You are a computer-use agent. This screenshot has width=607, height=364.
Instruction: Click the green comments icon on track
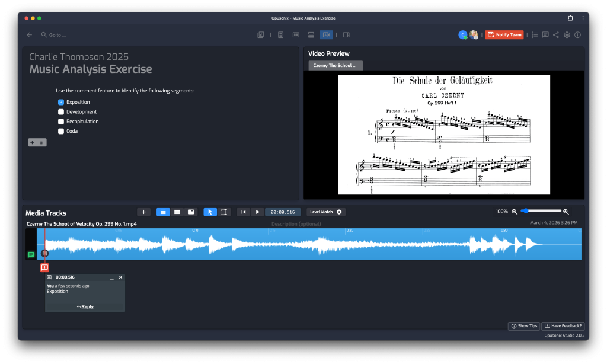(31, 255)
